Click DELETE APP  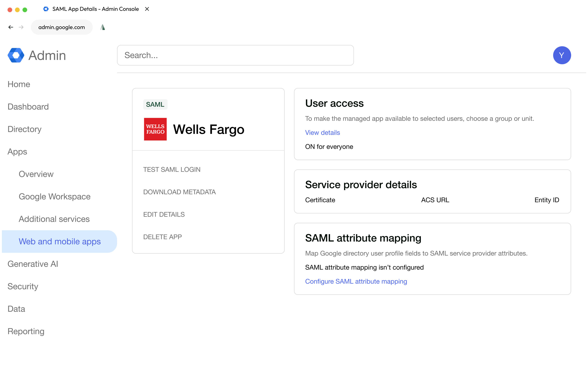[162, 237]
